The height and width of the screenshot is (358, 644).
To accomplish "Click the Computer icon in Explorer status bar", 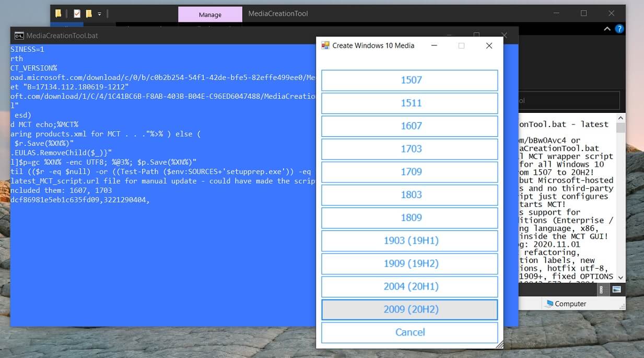I will point(548,304).
